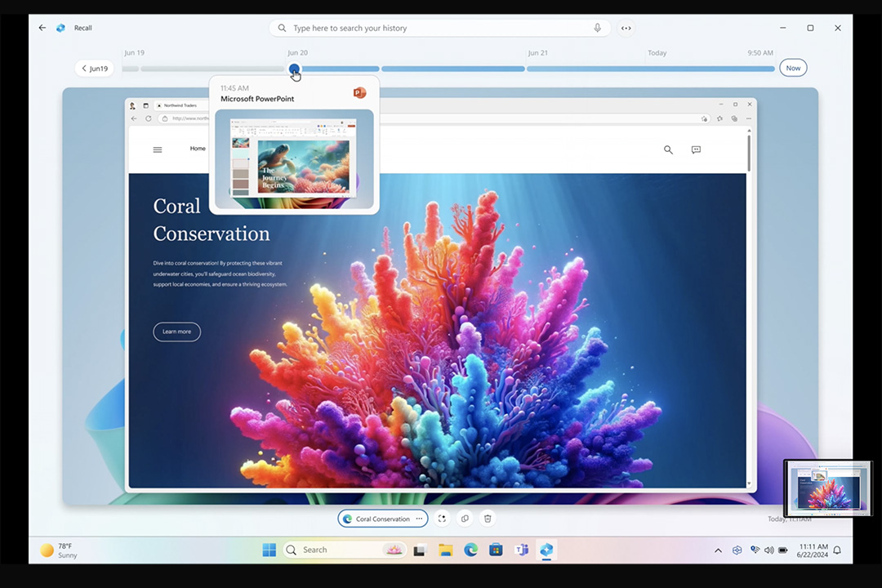This screenshot has width=882, height=588.
Task: Open the weather widget showing 78°F Sunny
Action: (59, 550)
